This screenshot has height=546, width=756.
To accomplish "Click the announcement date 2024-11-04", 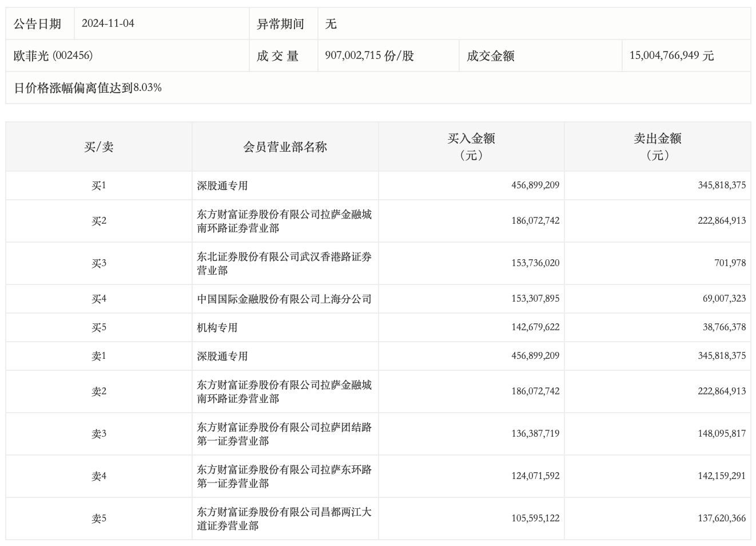I will click(x=108, y=23).
